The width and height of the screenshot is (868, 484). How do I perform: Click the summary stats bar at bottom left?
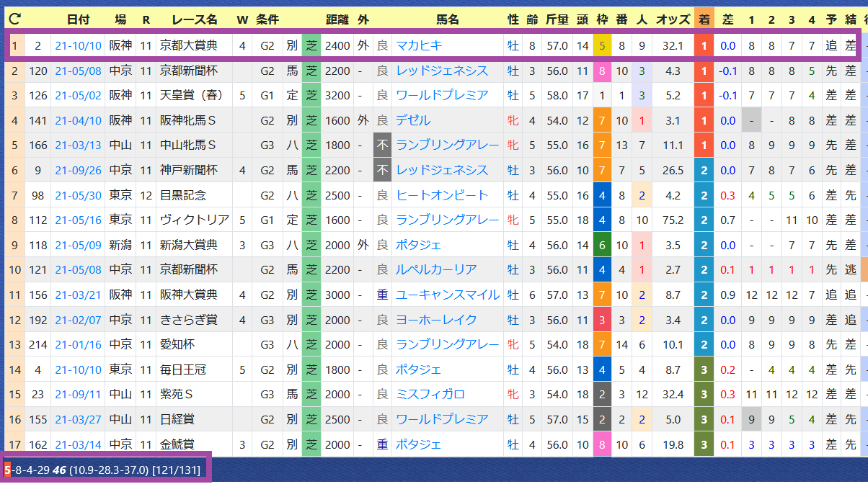(x=106, y=470)
